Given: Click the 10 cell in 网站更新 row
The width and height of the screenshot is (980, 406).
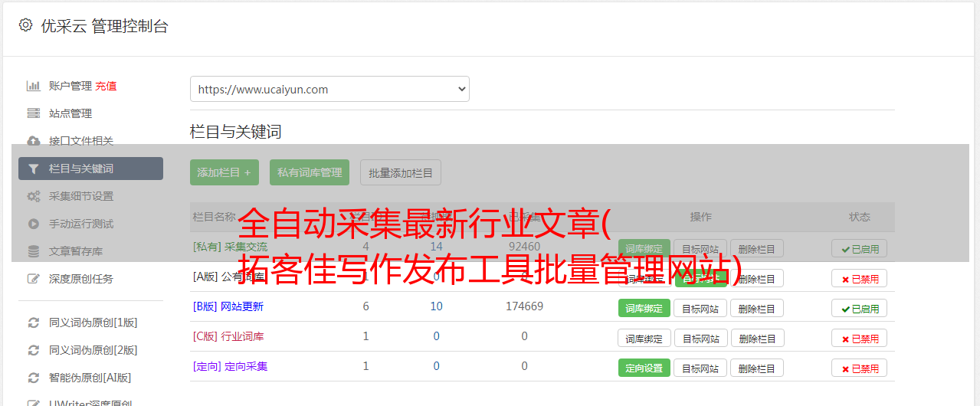Looking at the screenshot, I should tap(437, 306).
